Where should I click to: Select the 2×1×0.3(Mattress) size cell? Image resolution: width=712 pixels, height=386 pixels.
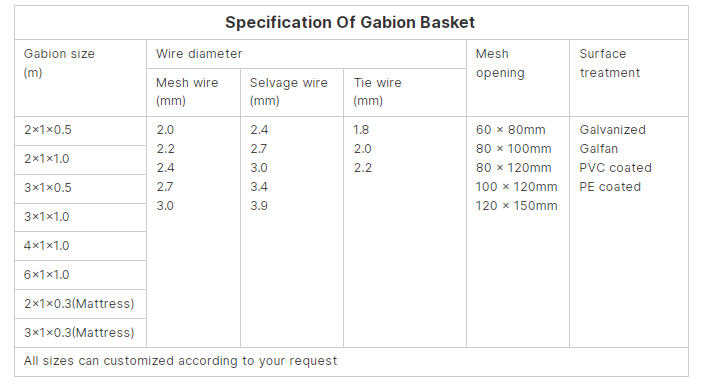pos(80,304)
